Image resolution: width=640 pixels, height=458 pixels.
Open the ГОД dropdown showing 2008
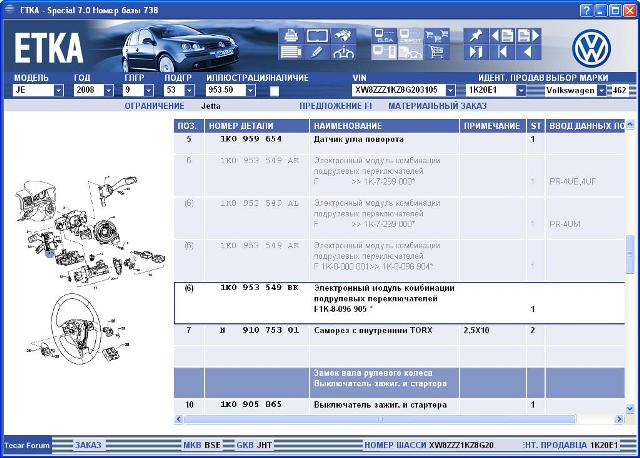[108, 90]
